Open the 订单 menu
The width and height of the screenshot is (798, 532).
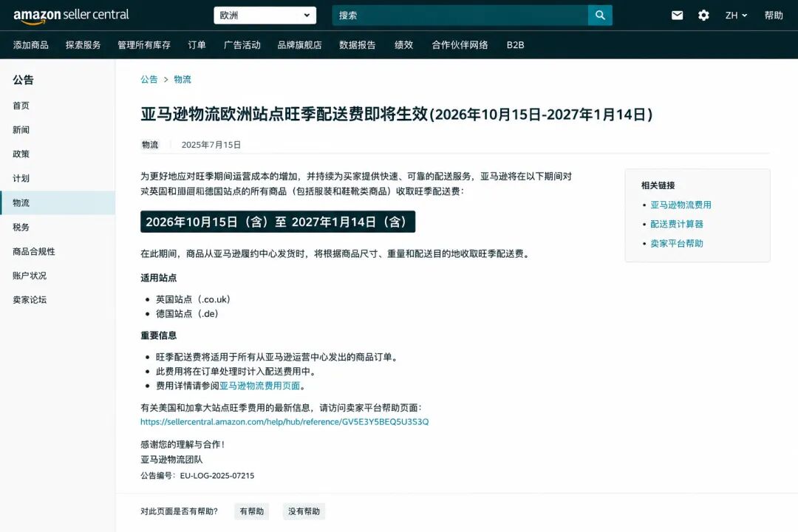197,45
